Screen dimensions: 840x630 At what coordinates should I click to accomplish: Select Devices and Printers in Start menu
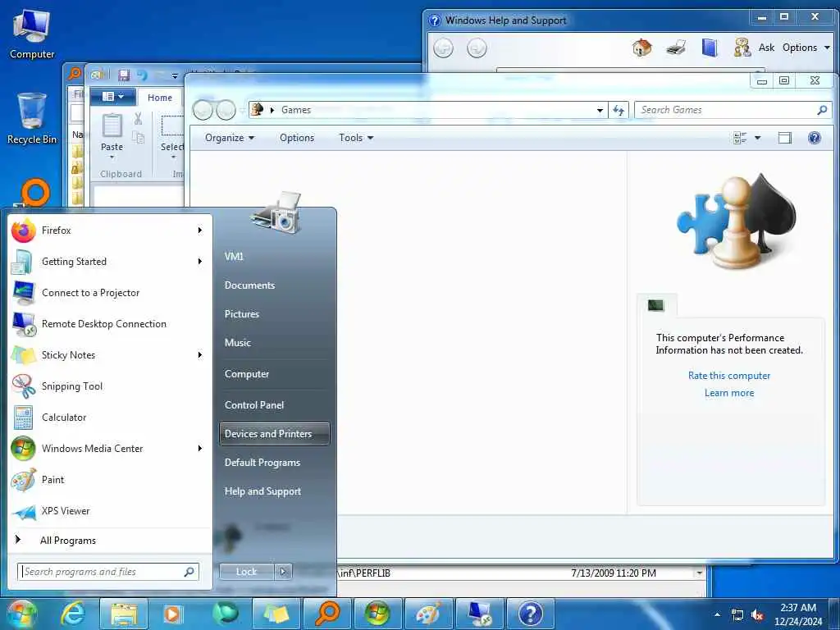click(274, 434)
